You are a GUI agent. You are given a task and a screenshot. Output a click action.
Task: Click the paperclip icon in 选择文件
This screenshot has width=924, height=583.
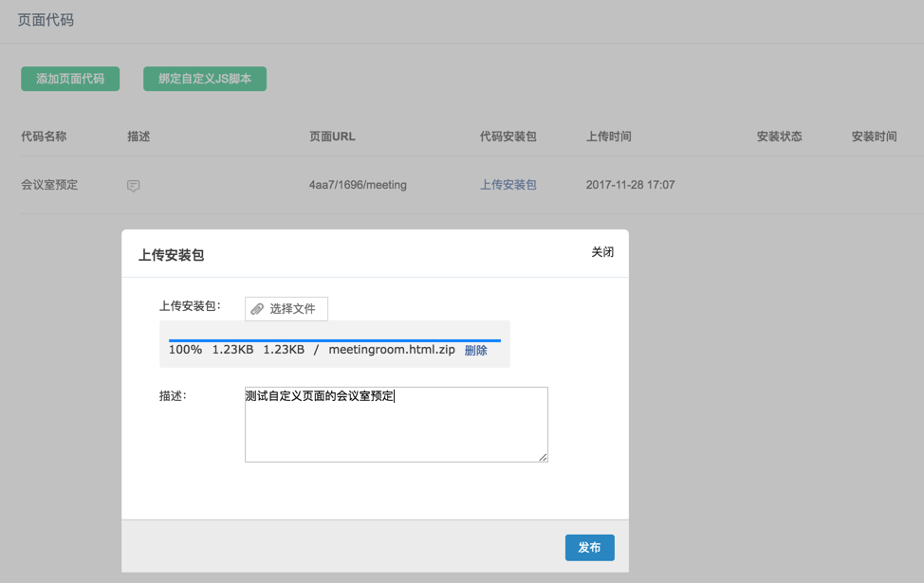(x=257, y=309)
